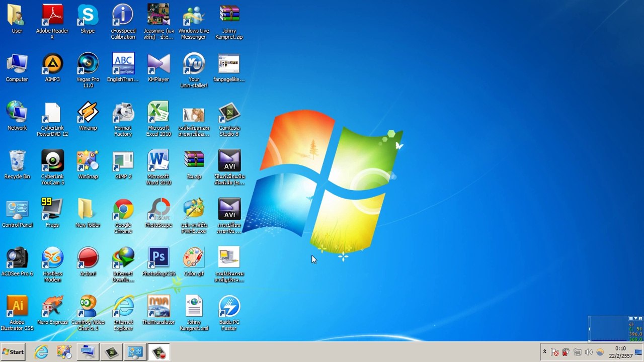Select Microsoft Excel 2010 icon

coord(158,119)
